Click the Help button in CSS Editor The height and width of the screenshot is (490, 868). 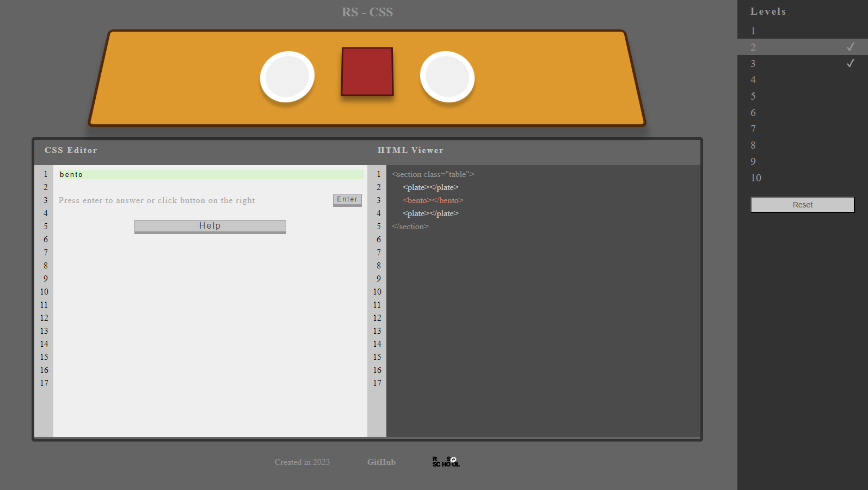[x=210, y=226]
